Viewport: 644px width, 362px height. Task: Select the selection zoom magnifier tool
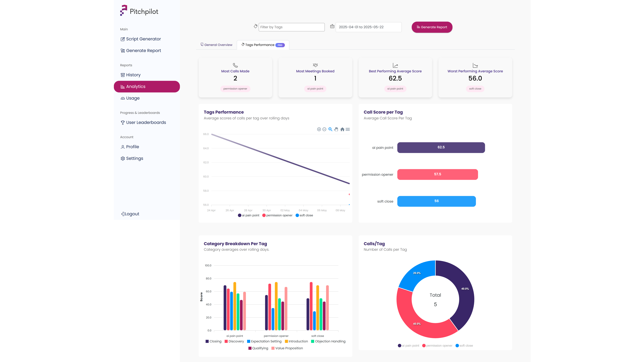[x=330, y=129]
